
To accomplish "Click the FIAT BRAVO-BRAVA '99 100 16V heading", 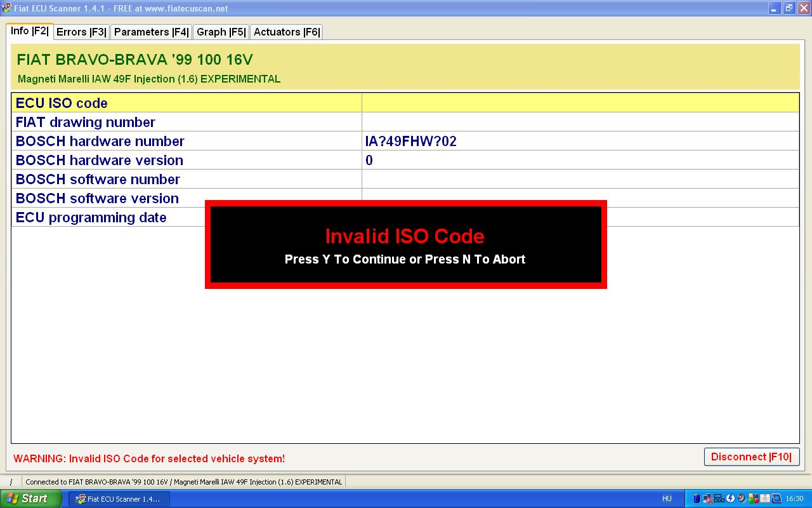I will coord(134,60).
